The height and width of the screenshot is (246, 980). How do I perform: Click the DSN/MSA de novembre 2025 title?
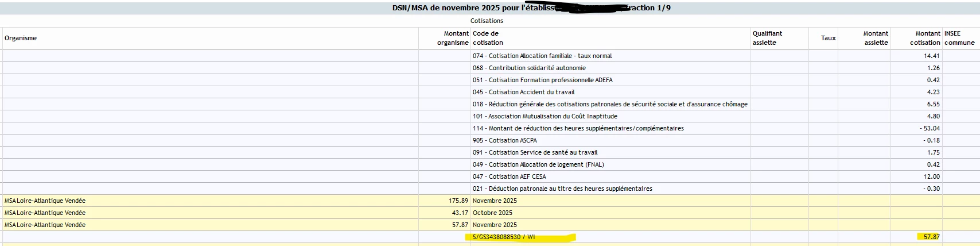tap(531, 8)
